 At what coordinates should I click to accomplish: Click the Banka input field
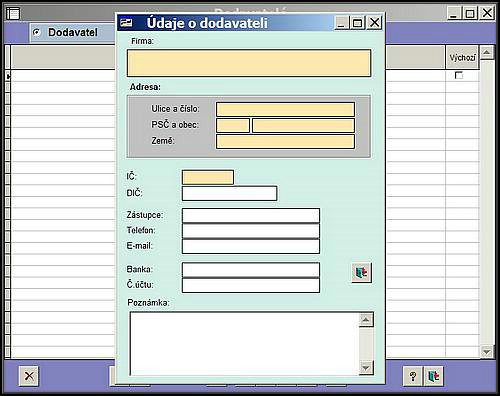[x=251, y=270]
